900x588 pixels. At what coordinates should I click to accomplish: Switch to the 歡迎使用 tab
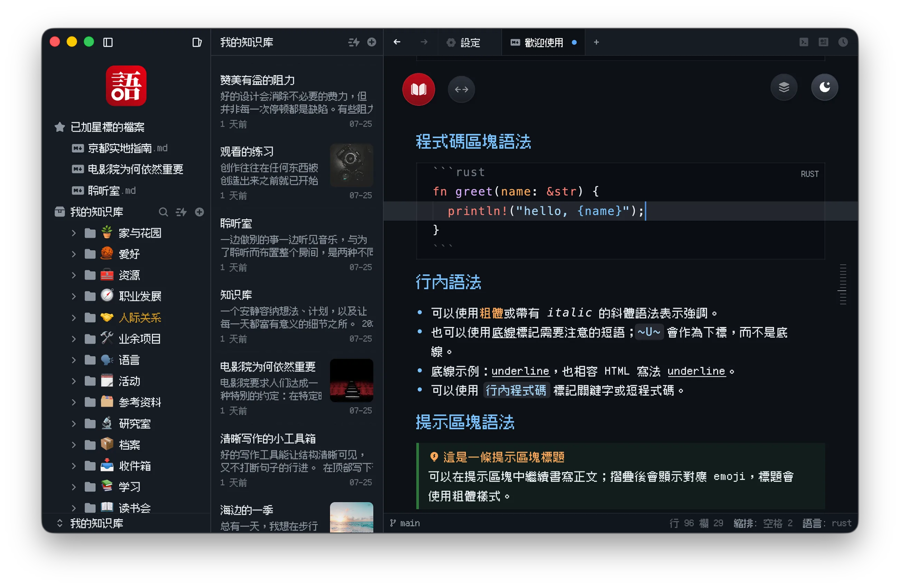[543, 42]
